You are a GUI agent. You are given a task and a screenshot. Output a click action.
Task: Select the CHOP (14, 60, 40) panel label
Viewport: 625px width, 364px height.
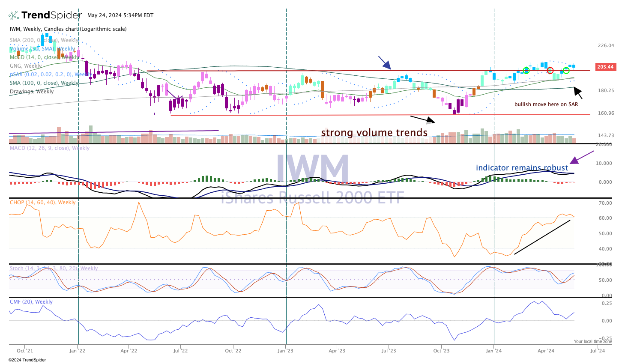click(42, 203)
